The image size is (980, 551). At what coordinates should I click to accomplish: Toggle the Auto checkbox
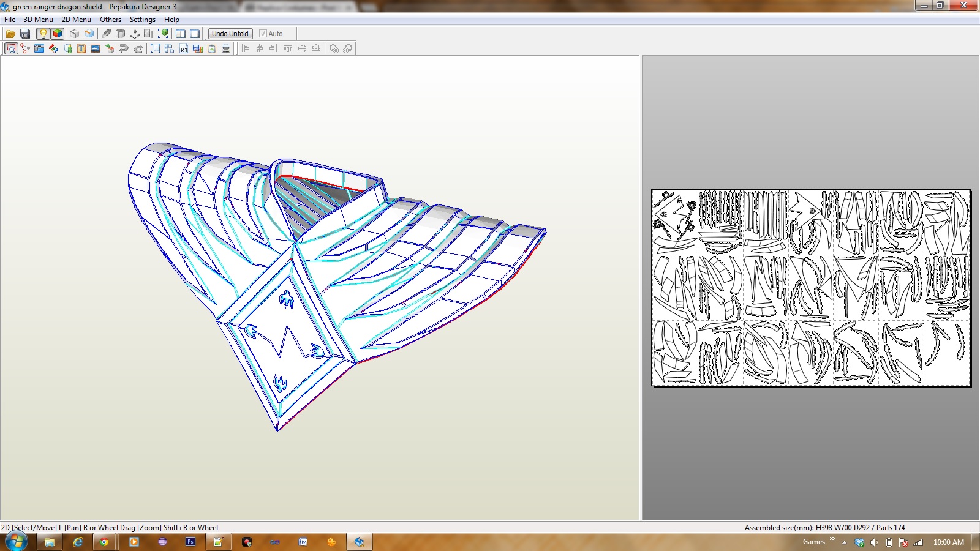coord(271,34)
